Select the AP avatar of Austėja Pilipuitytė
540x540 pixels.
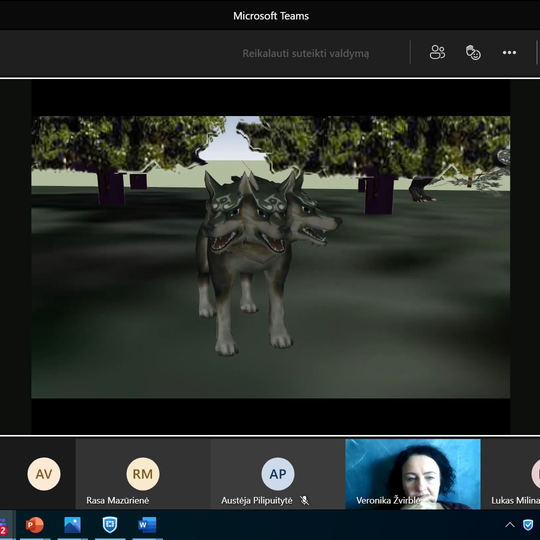(278, 474)
